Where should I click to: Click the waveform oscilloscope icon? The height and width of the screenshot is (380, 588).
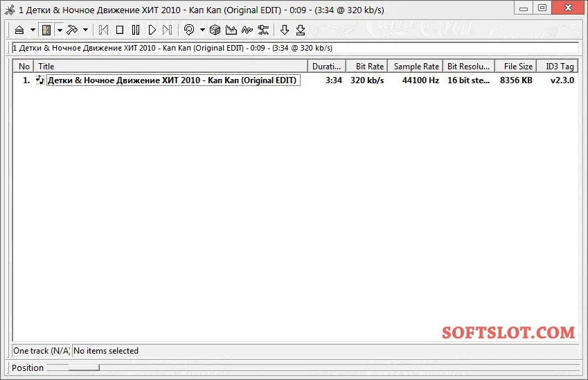[x=247, y=30]
